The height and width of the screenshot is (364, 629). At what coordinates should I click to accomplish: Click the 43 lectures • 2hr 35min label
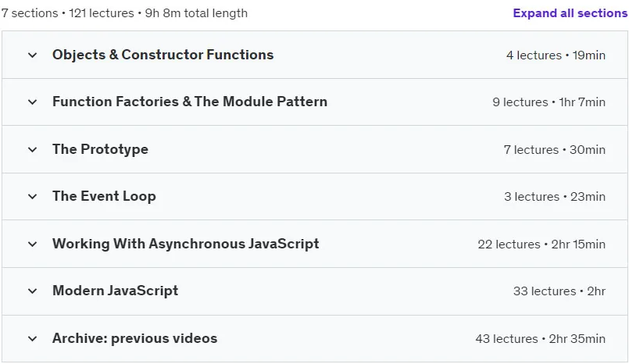pyautogui.click(x=541, y=339)
